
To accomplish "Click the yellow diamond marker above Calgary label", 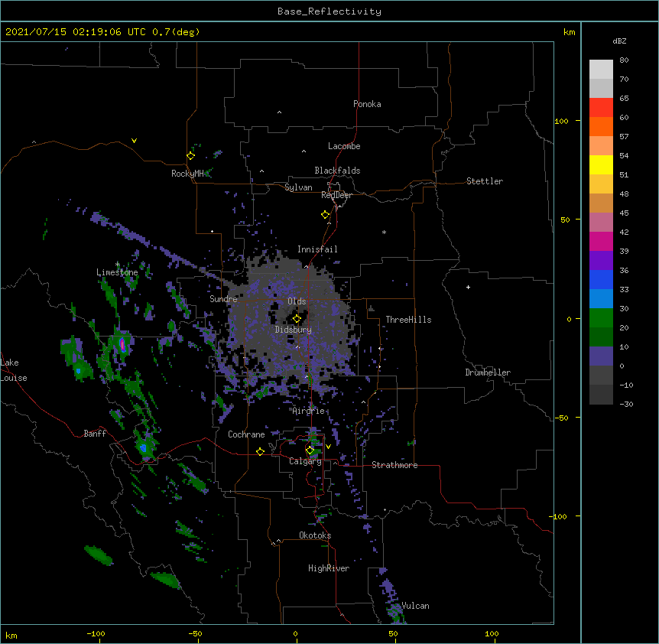I will 310,450.
